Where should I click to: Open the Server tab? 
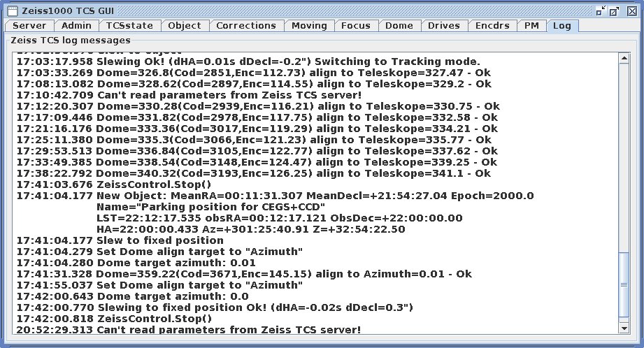point(29,25)
